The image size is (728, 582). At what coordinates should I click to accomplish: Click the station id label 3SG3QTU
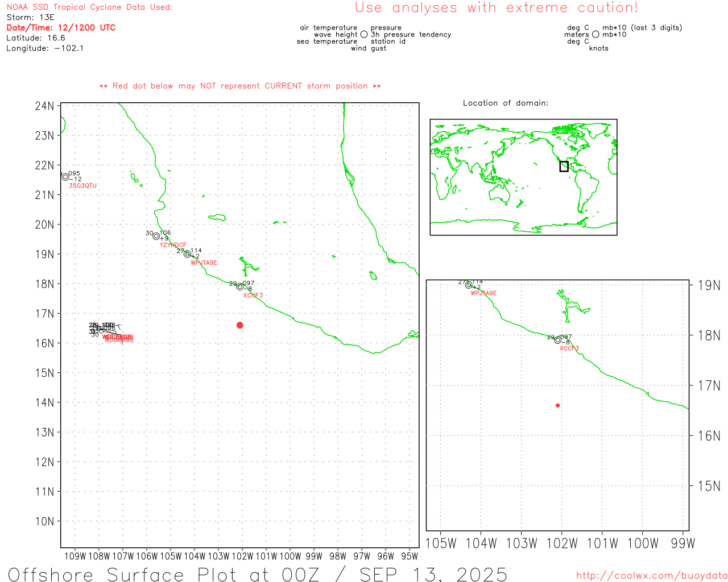pos(83,186)
